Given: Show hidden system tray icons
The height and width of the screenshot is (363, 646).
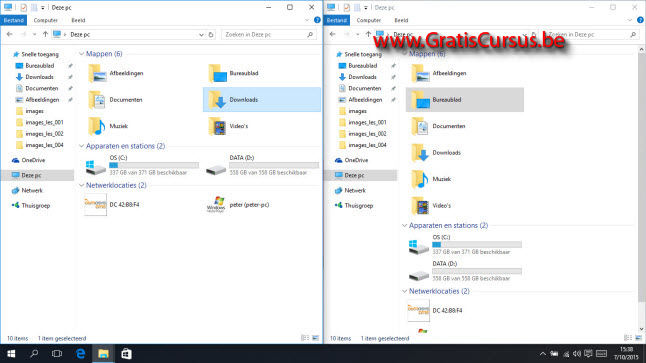Looking at the screenshot, I should coord(543,354).
